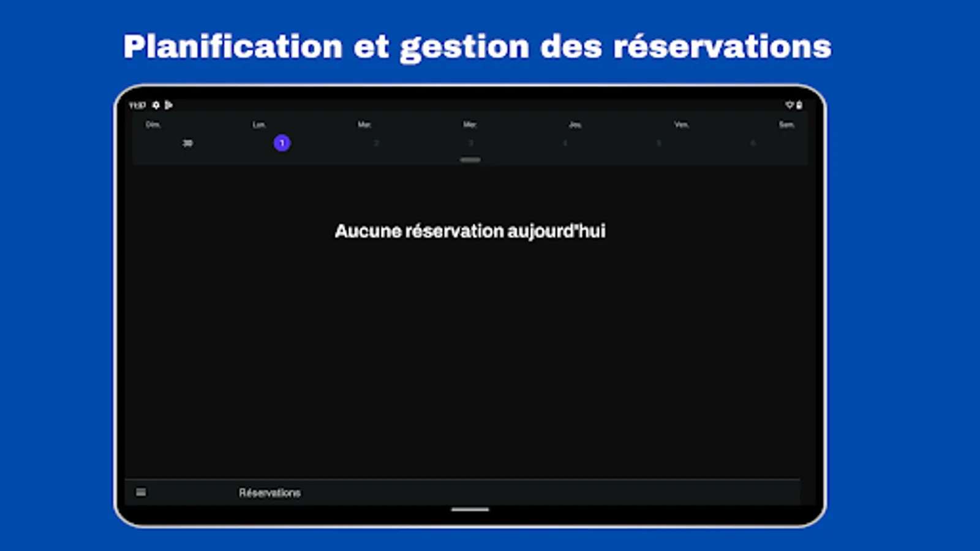This screenshot has height=551, width=980.
Task: Select day 4 in week strip
Action: tap(565, 143)
